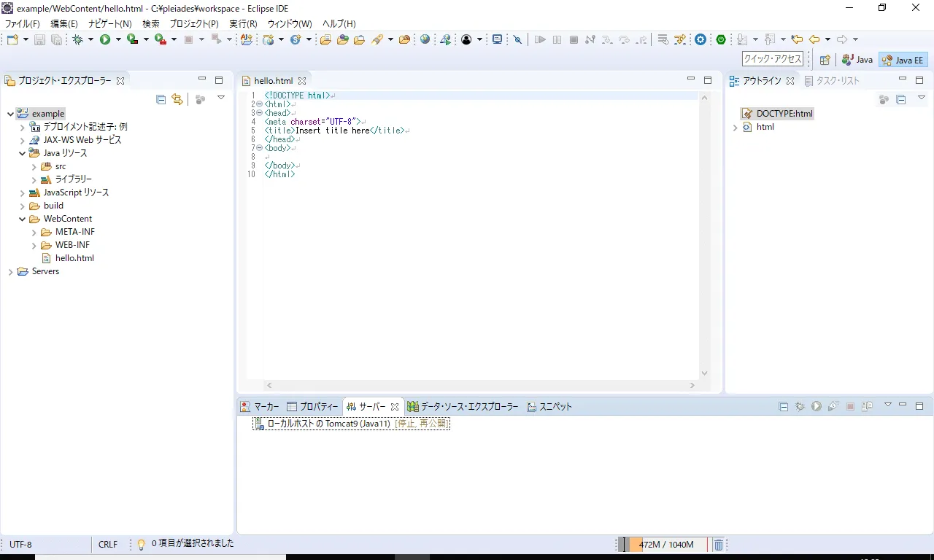Viewport: 934px width, 560px height.
Task: Click the monitor icon in toolbar
Action: pyautogui.click(x=497, y=39)
